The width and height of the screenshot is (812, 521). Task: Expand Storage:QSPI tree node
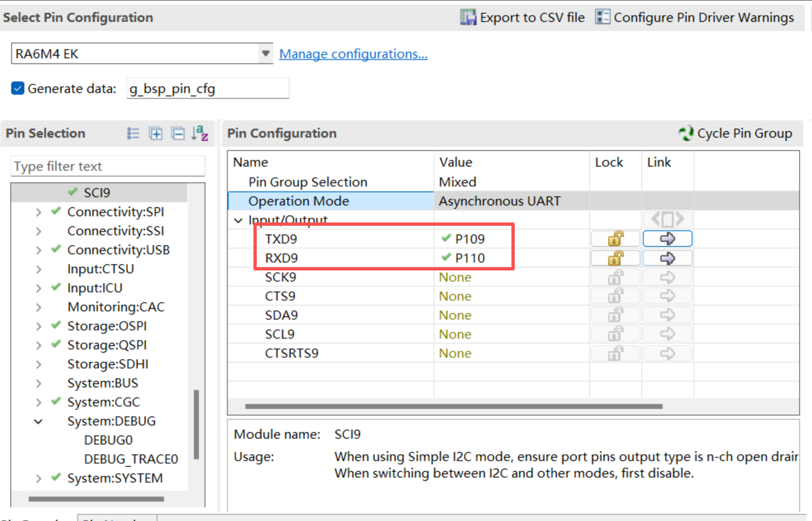click(38, 345)
